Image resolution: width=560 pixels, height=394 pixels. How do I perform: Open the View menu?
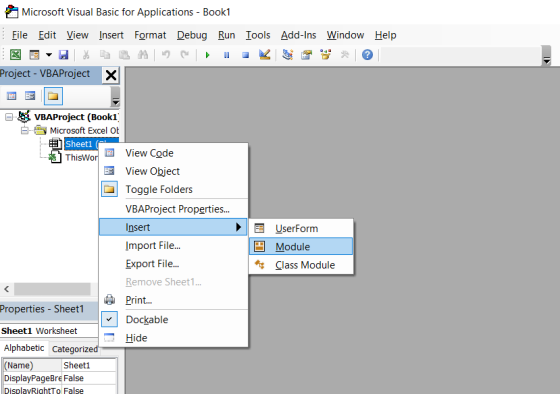tap(77, 35)
